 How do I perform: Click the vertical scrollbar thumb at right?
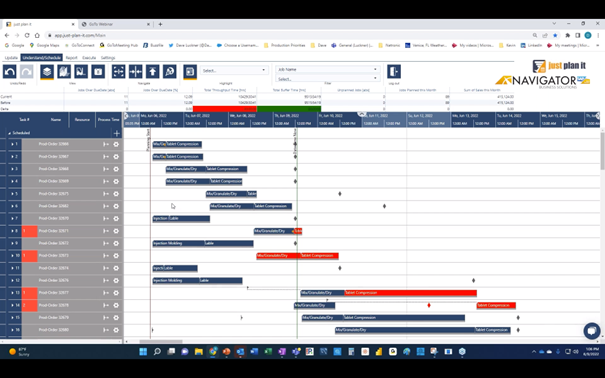pyautogui.click(x=602, y=150)
